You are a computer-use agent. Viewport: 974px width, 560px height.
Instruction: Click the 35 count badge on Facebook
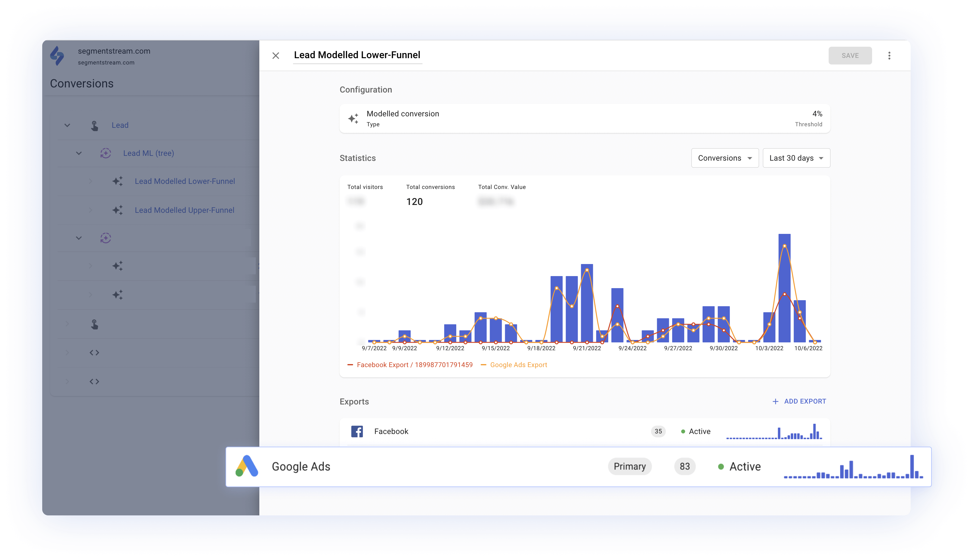(658, 431)
